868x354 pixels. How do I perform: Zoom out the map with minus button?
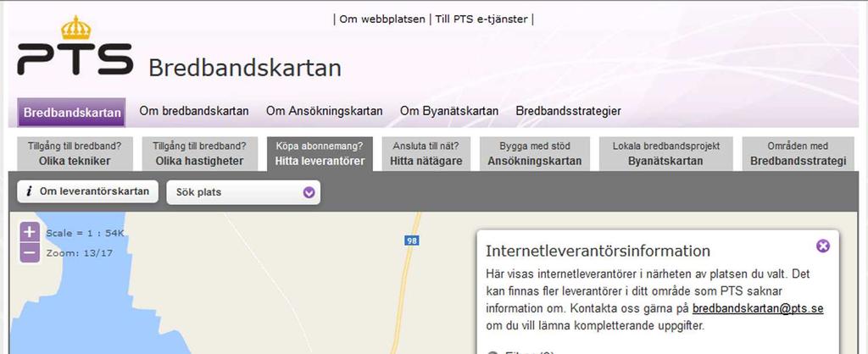click(x=30, y=252)
